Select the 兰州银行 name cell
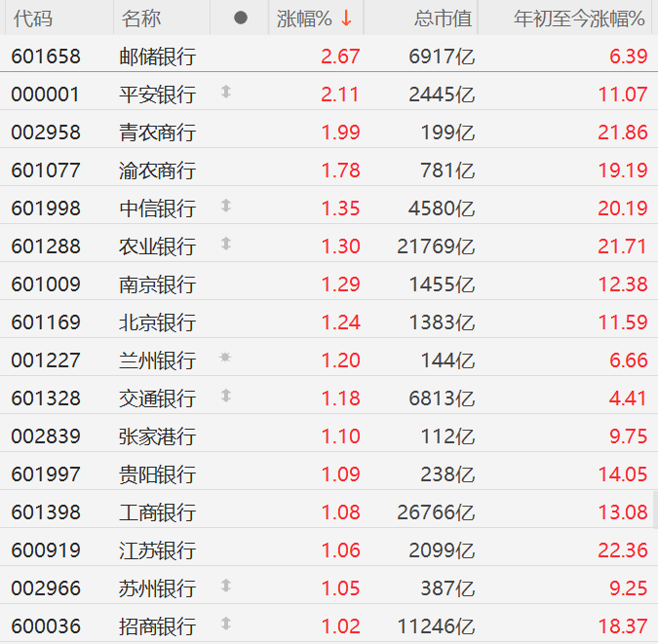Screen dimensions: 658x644 [157, 360]
